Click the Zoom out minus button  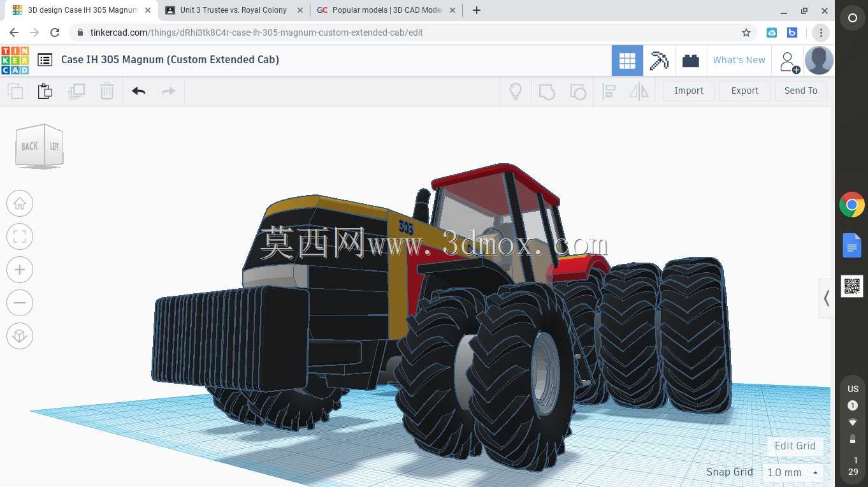[x=20, y=303]
